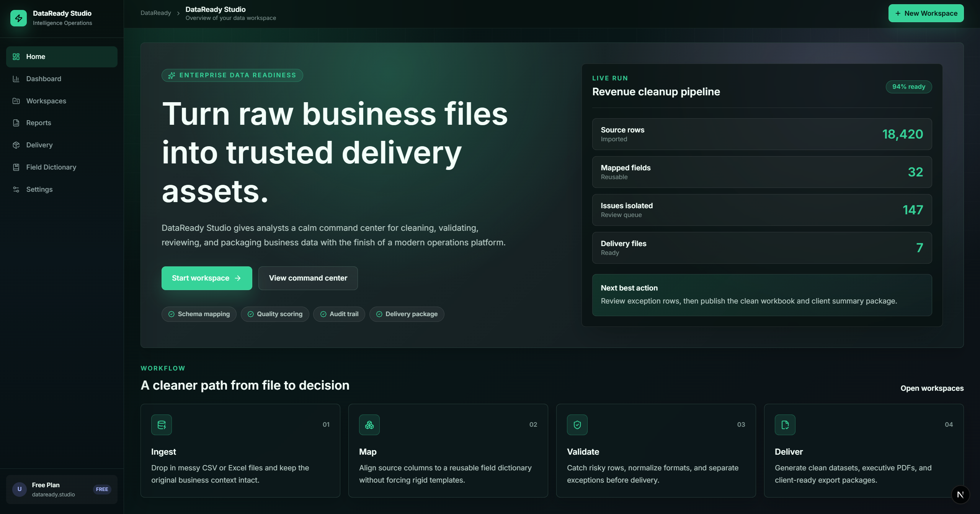The width and height of the screenshot is (980, 514).
Task: Click the check icon beside Schema mapping
Action: coord(171,314)
